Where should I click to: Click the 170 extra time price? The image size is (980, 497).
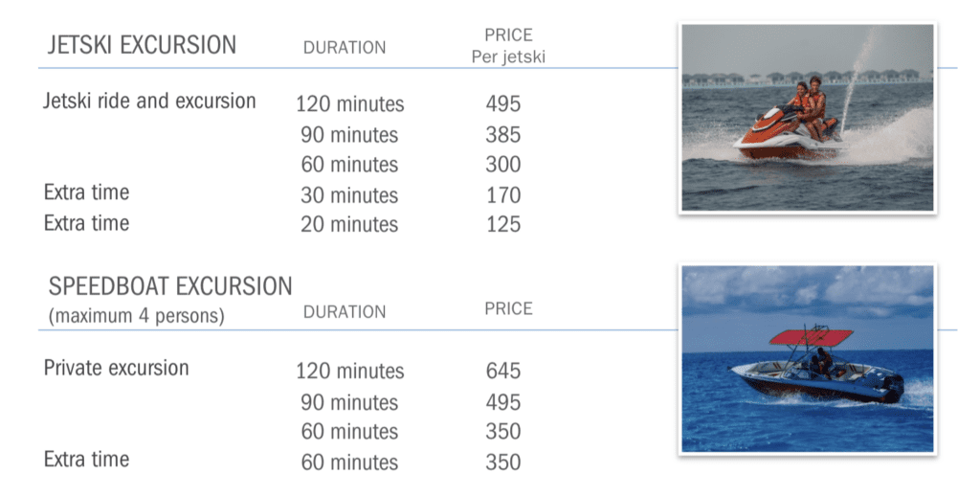pos(502,195)
